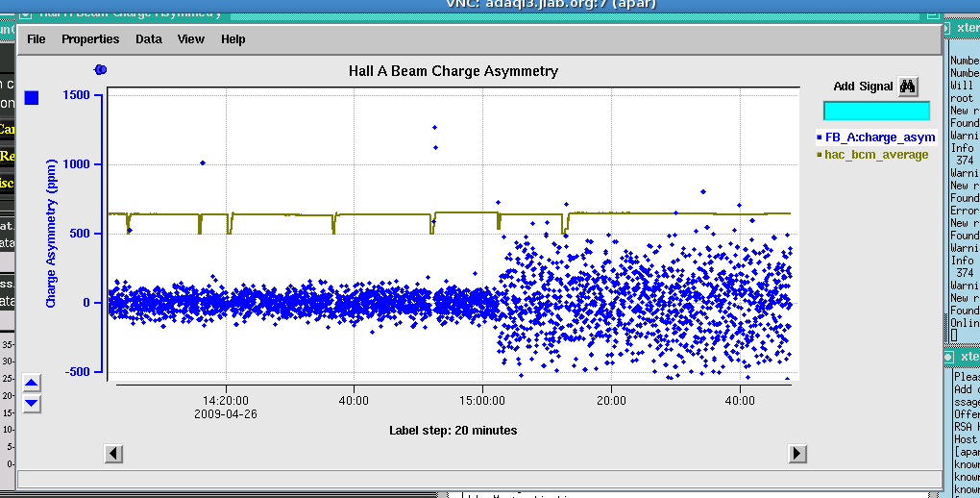Click the Charge Asymmetry (ppm) axis label
This screenshot has height=498, width=980.
[51, 234]
